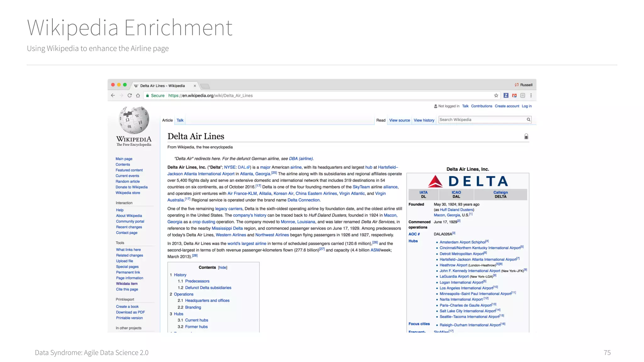This screenshot has width=644, height=362.
Task: Click the Wikipedia search magnifier icon
Action: (529, 119)
